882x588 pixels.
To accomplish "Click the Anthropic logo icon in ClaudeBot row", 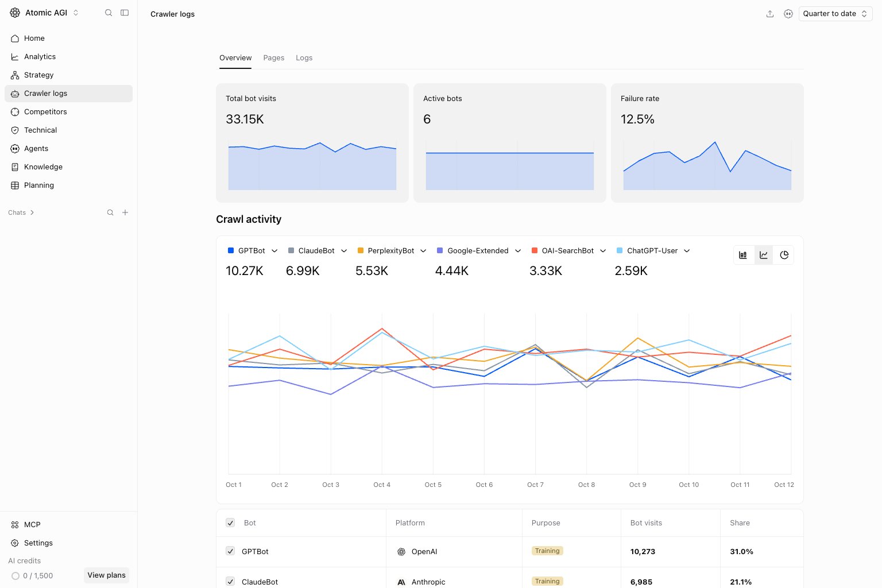I will pos(401,582).
